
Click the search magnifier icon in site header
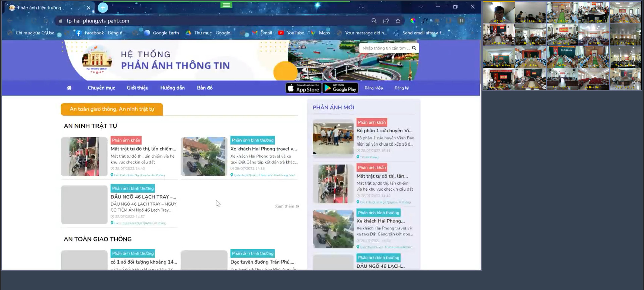414,48
